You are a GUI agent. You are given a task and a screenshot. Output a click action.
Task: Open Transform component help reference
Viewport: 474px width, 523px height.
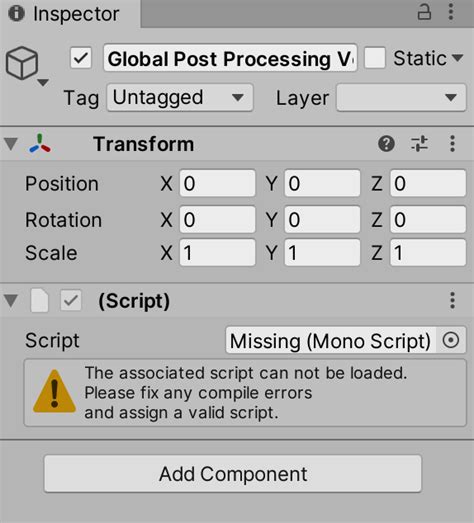[x=386, y=144]
